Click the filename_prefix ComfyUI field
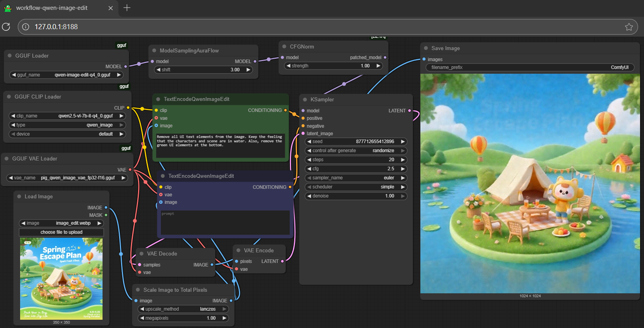 point(530,67)
